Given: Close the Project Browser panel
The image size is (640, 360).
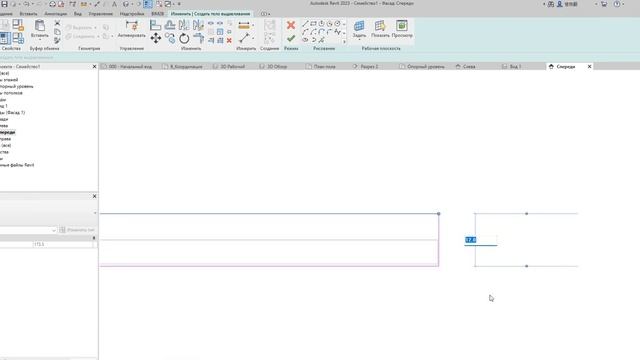Looking at the screenshot, I should click(x=94, y=67).
